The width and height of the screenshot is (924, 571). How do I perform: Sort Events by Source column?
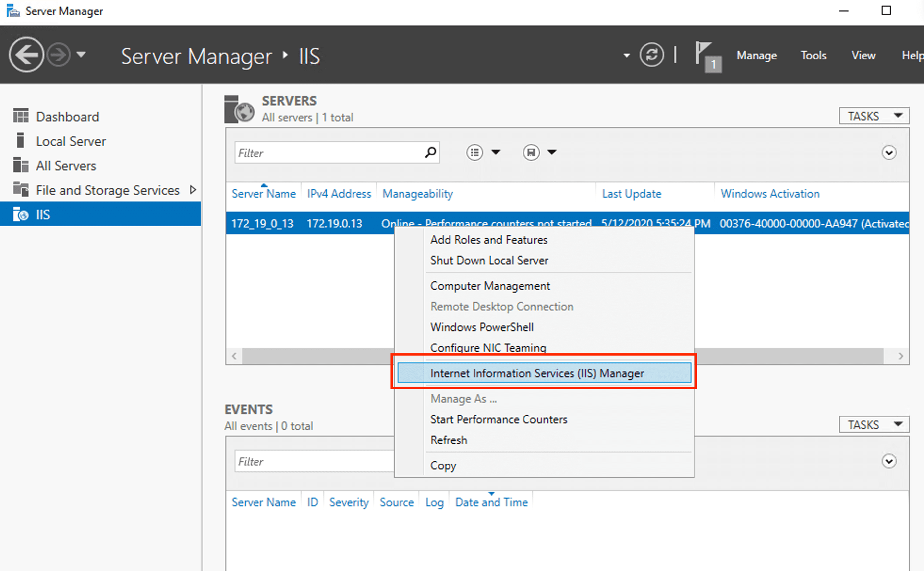[397, 502]
